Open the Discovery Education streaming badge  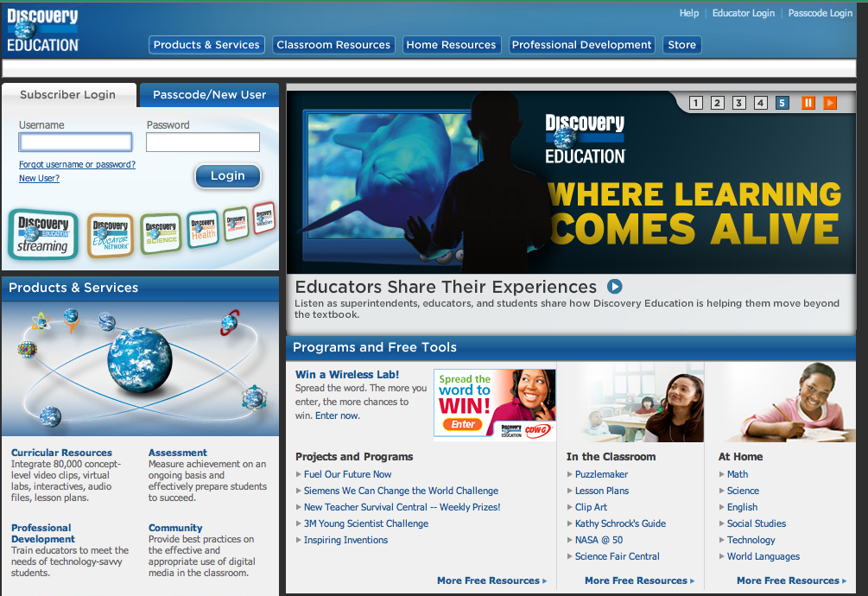coord(43,235)
